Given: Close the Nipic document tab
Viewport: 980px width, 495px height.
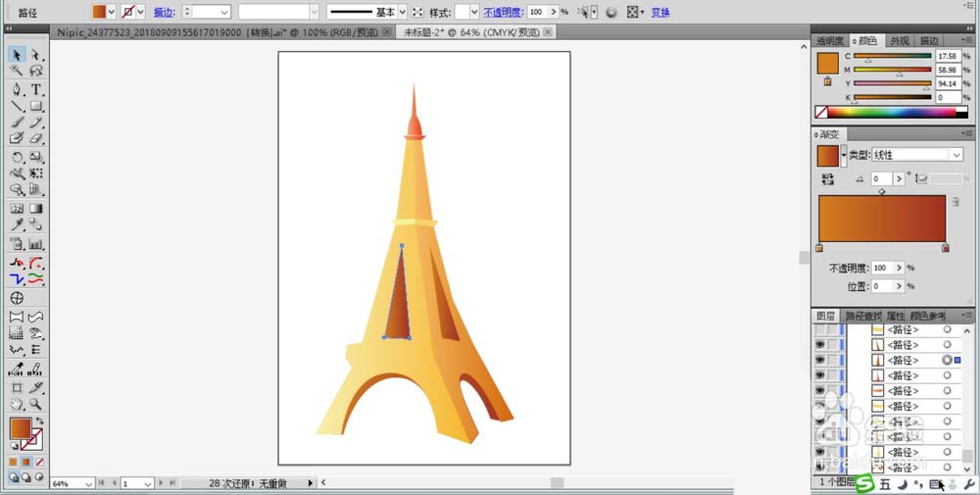Looking at the screenshot, I should [x=387, y=32].
